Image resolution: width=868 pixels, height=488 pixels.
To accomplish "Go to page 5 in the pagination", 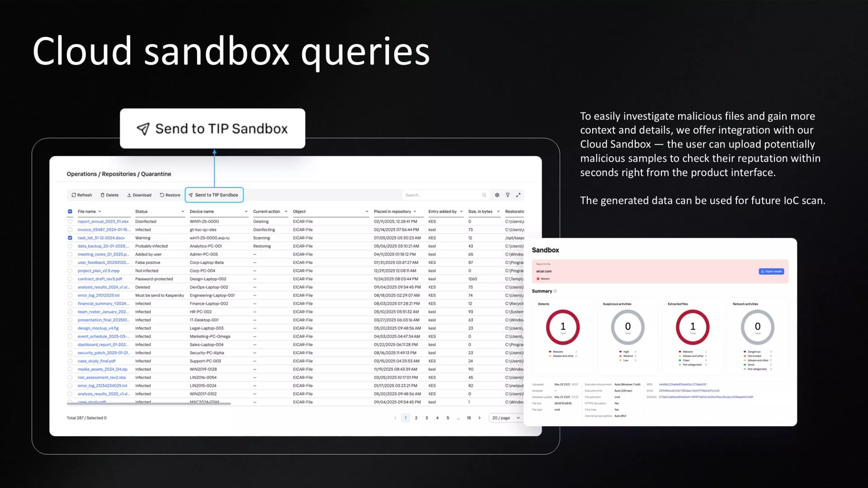I will 448,418.
